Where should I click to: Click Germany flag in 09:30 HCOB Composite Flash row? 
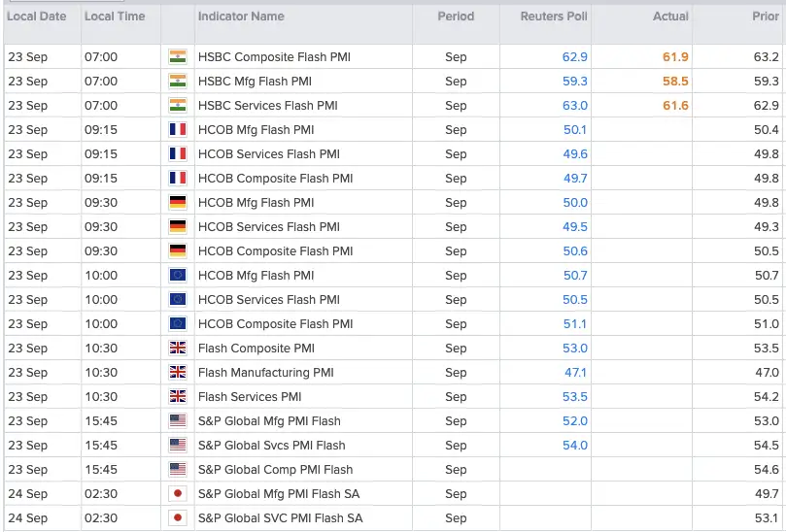point(178,251)
